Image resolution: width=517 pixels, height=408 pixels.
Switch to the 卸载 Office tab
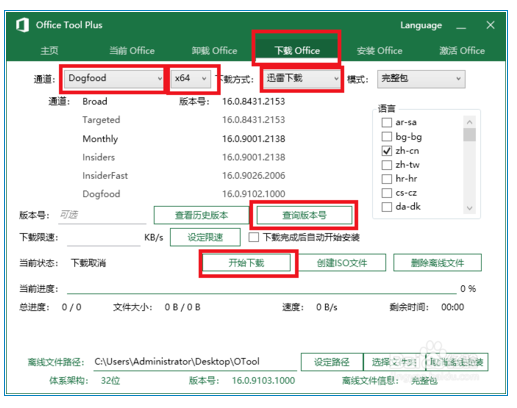coord(214,51)
